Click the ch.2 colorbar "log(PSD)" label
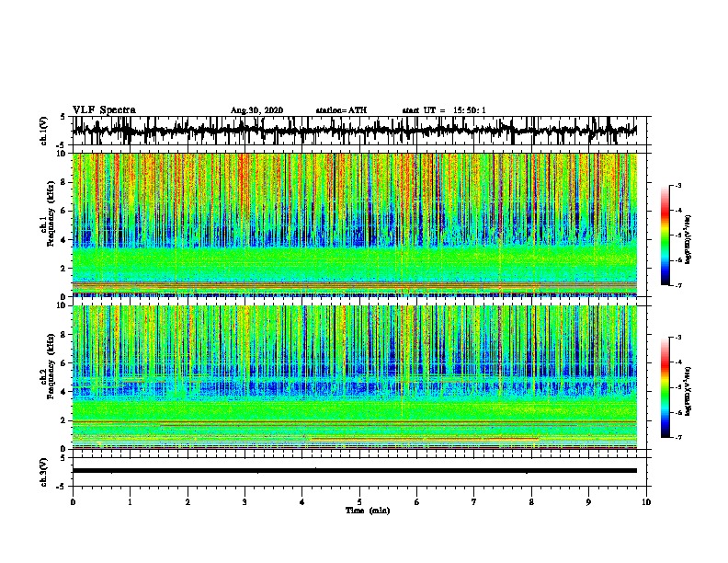The width and height of the screenshot is (728, 563). [688, 391]
